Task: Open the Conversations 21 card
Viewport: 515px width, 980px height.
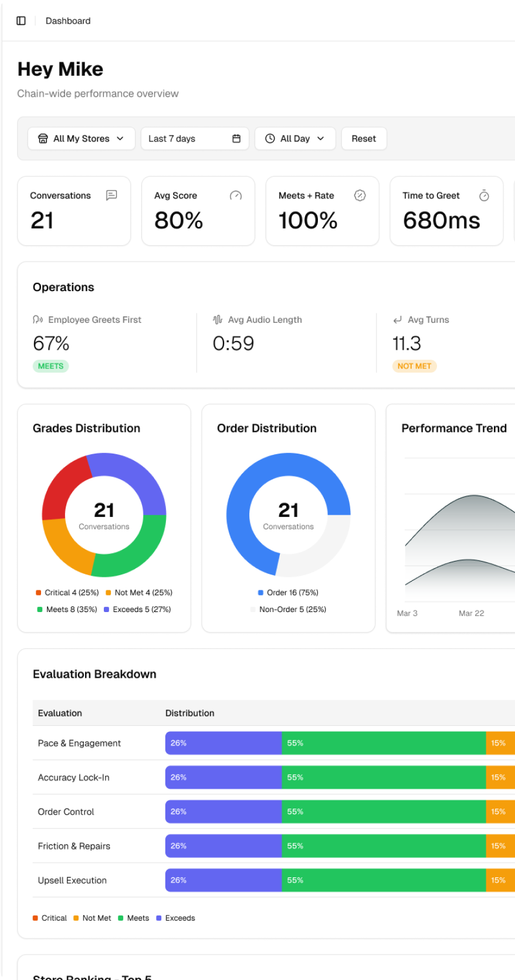Action: 74,211
